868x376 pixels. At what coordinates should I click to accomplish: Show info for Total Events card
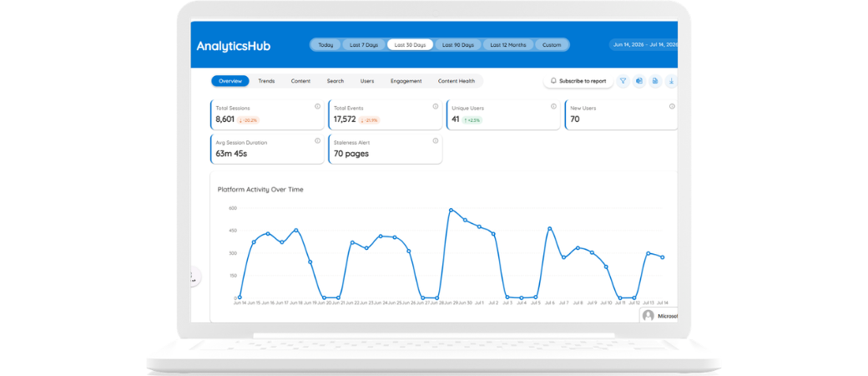[436, 106]
